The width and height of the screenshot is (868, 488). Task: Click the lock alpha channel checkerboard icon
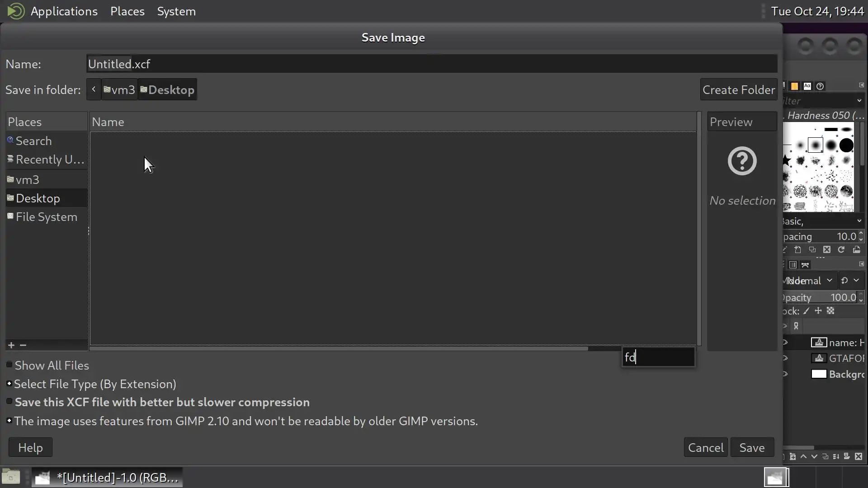pyautogui.click(x=830, y=311)
